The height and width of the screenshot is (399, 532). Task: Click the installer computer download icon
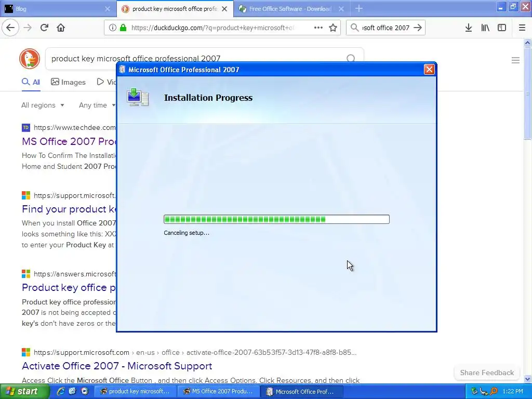coord(137,97)
